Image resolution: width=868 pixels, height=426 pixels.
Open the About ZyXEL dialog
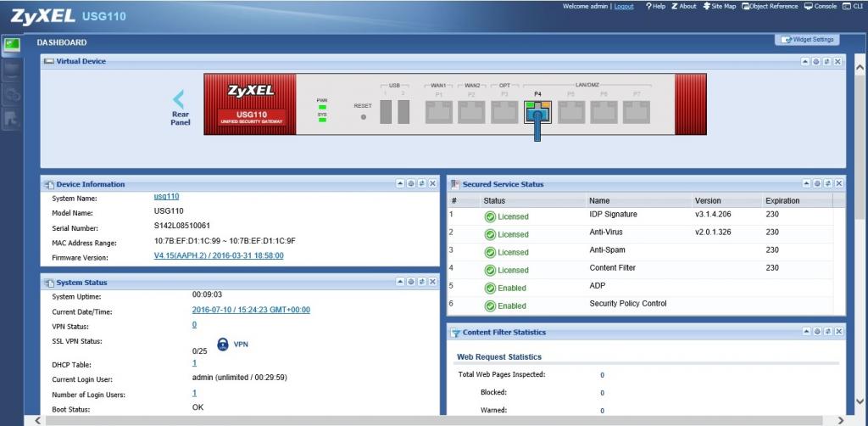point(684,7)
